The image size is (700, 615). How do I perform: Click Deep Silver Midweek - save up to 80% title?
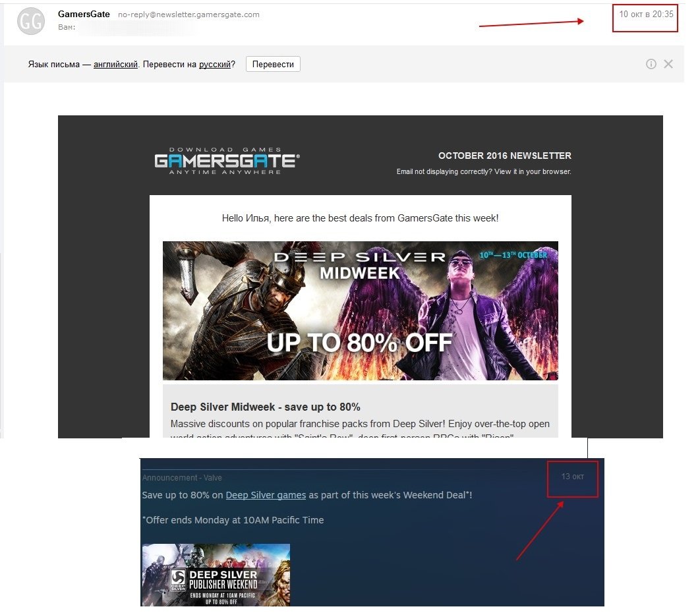(x=265, y=407)
